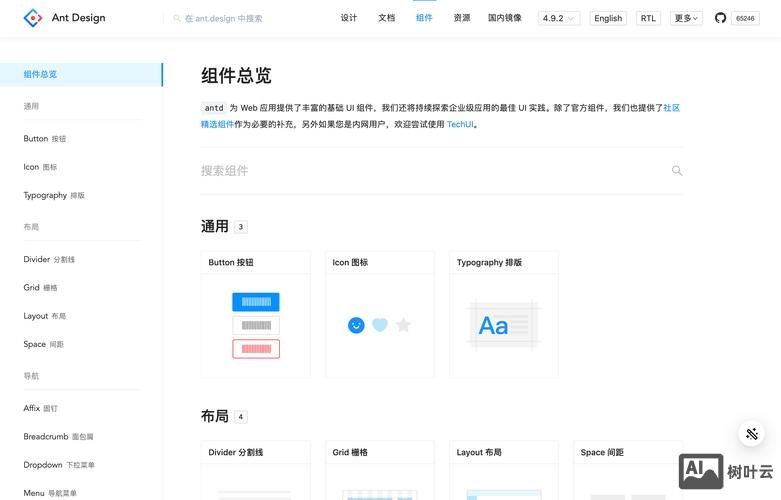781x500 pixels.
Task: Click the 布局 section heading
Action: (215, 416)
